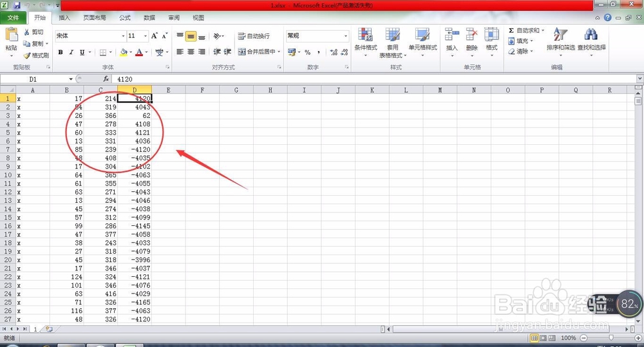Expand the font name dropdown 宋体

tap(123, 36)
